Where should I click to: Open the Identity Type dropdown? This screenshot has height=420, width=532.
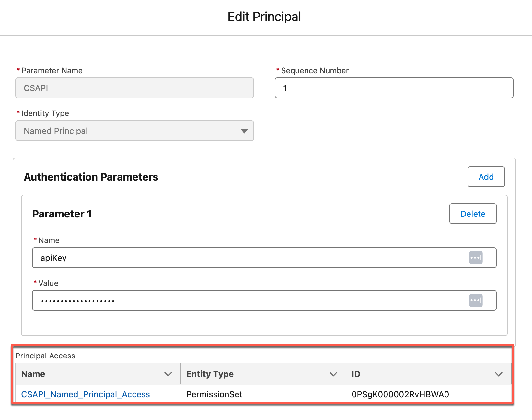[134, 131]
